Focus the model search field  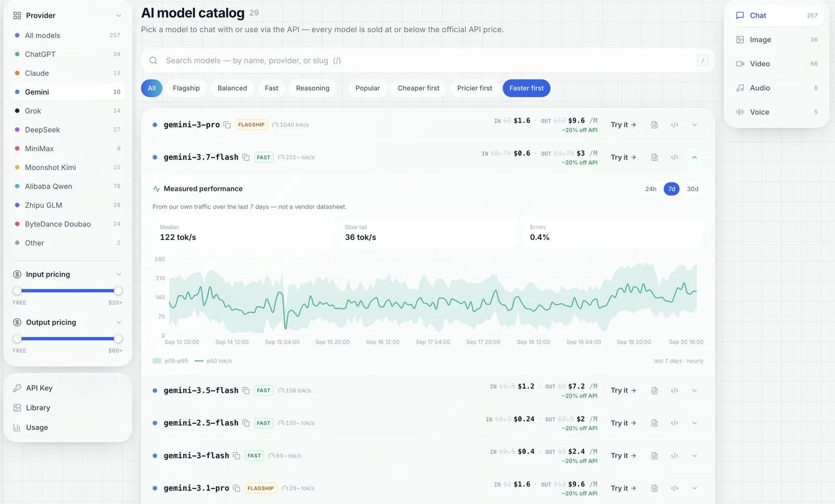pyautogui.click(x=428, y=61)
